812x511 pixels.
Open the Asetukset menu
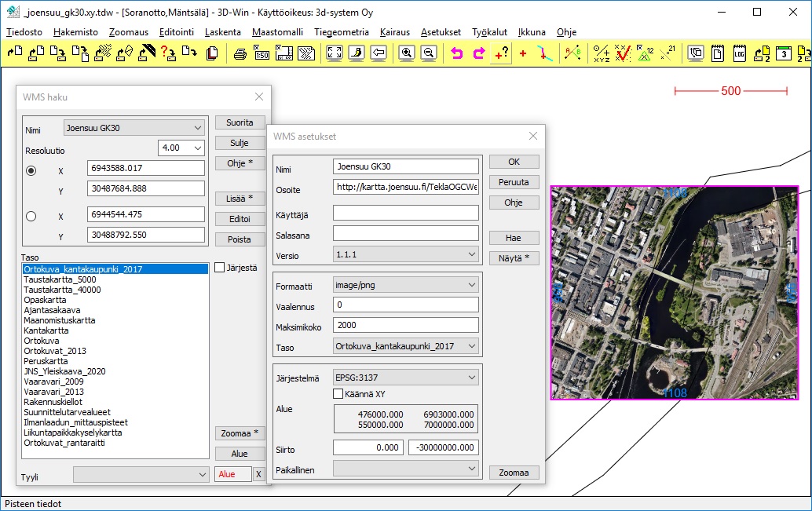coord(441,32)
